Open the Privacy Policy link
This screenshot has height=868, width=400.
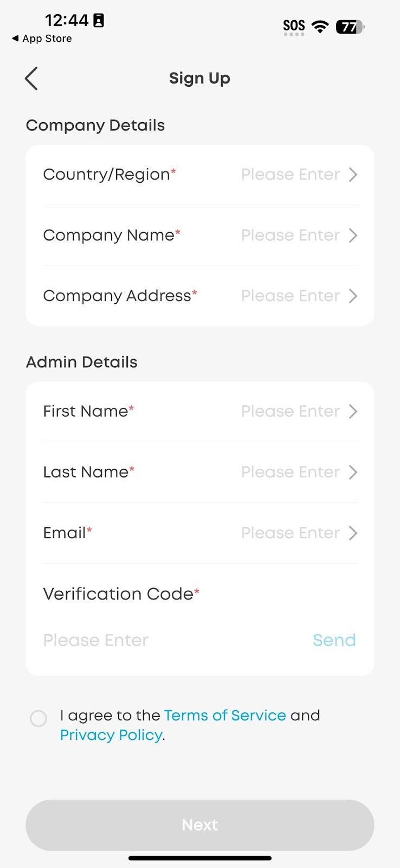coord(111,735)
